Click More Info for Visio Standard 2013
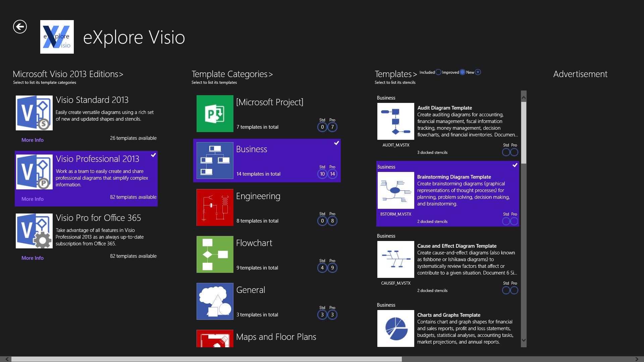644x362 pixels. tap(32, 140)
